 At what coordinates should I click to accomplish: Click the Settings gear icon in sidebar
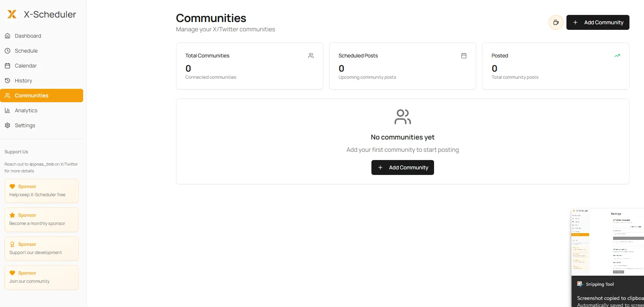point(7,125)
